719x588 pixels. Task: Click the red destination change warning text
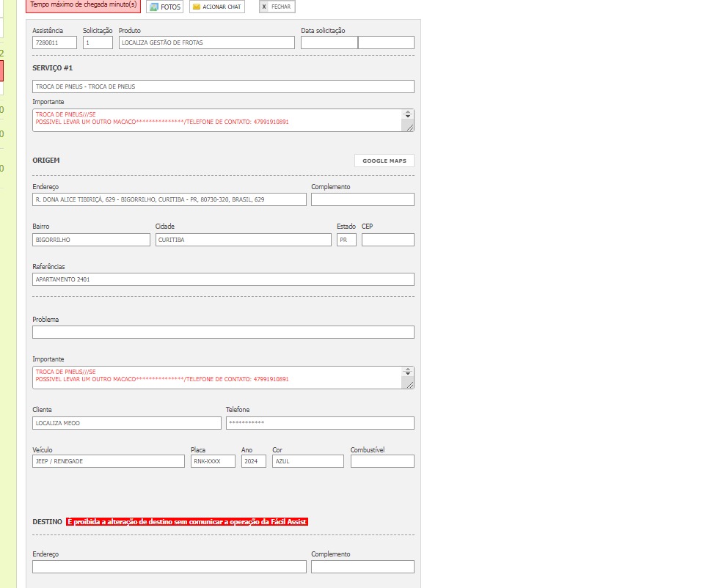coord(187,522)
